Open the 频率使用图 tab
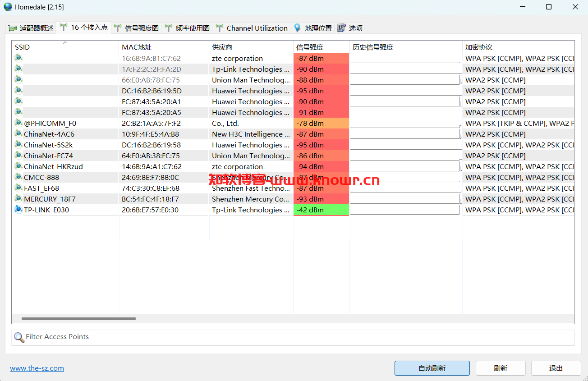Viewport: 588px width, 381px height. click(187, 28)
